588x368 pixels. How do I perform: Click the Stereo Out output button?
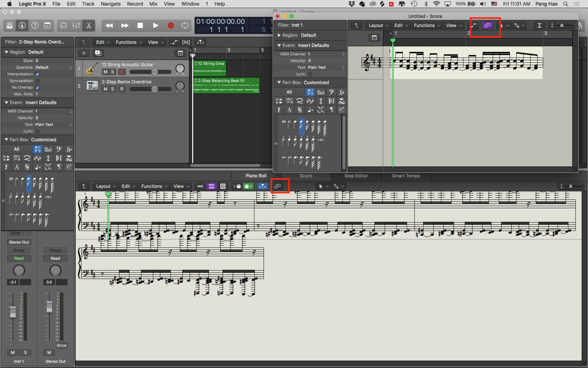point(19,242)
